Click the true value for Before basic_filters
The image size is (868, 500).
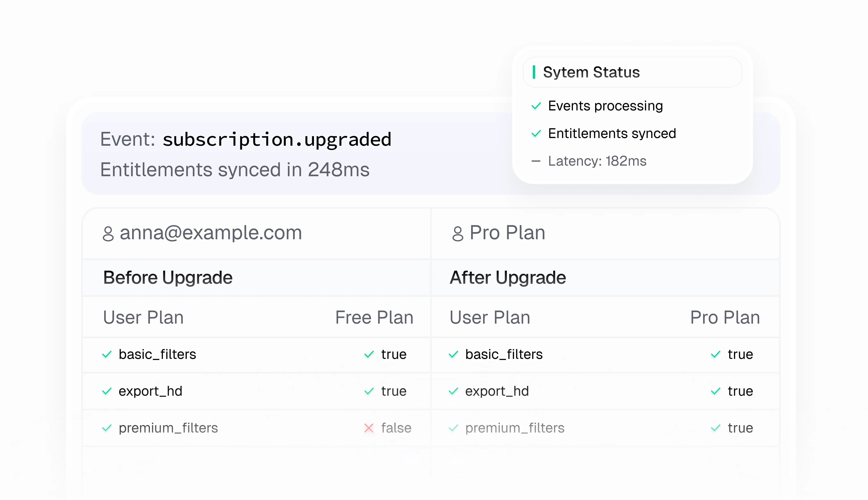coord(394,354)
